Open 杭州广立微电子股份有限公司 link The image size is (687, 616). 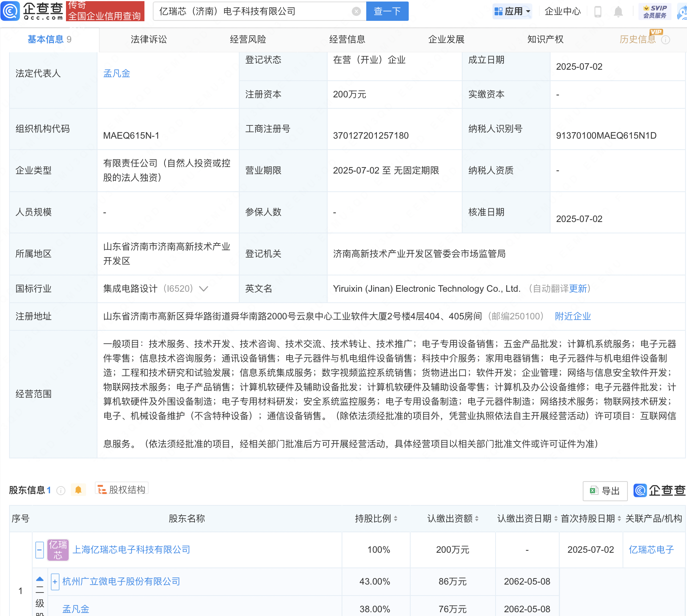pos(121,582)
